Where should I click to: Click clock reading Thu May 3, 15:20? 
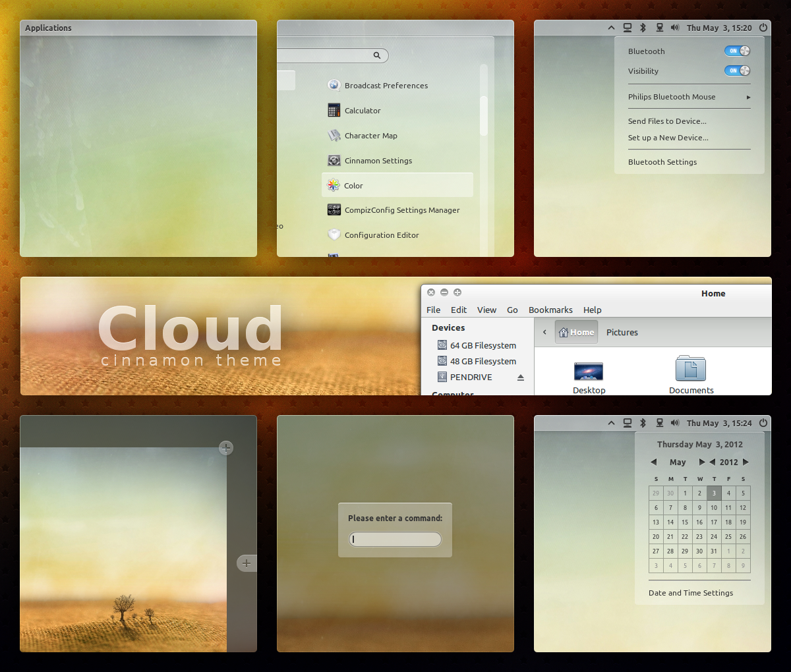coord(719,28)
